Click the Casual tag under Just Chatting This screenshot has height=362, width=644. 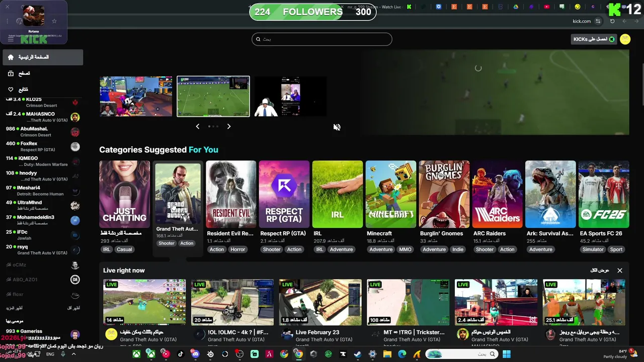124,249
